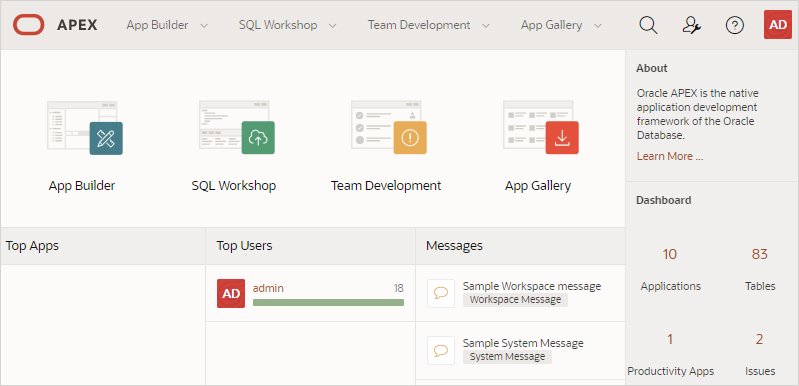Click the Tables label in Dashboard

(760, 286)
